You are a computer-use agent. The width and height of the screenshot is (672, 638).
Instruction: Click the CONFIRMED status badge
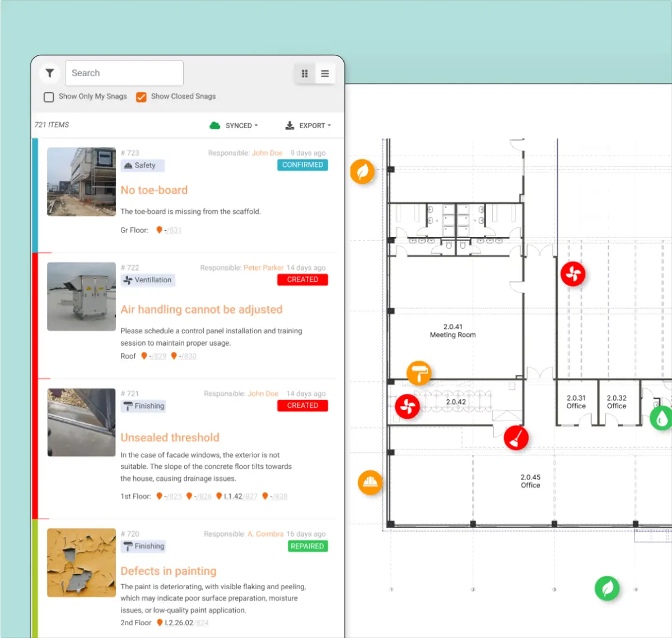point(302,165)
